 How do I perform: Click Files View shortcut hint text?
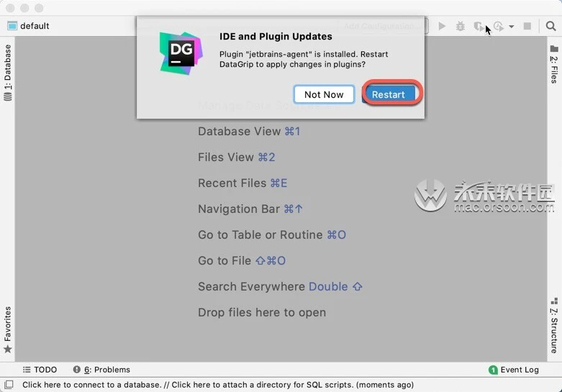point(237,157)
